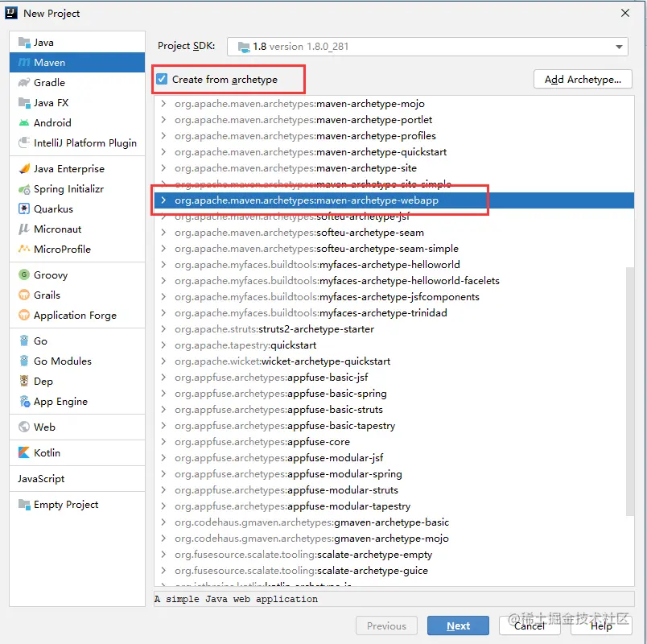
Task: Click the Go Modules gopher icon
Action: click(x=24, y=361)
